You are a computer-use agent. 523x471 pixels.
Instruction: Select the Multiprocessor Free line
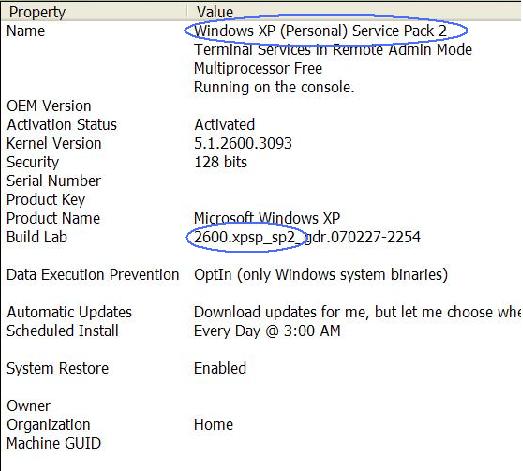[x=258, y=68]
